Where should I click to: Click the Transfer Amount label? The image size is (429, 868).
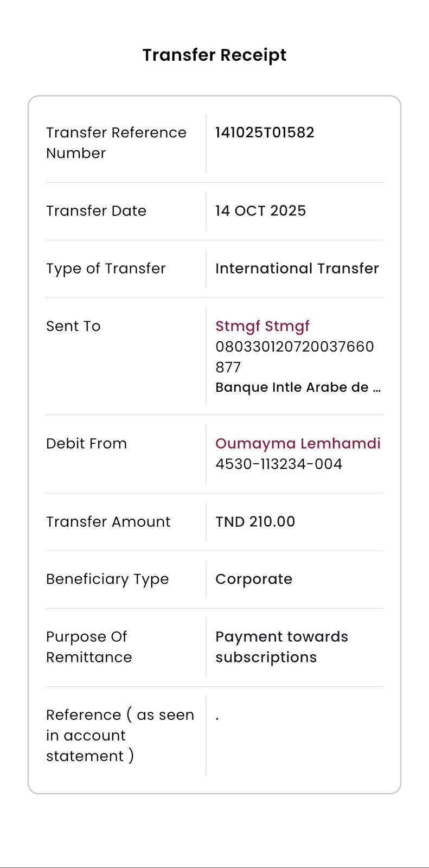pyautogui.click(x=108, y=522)
